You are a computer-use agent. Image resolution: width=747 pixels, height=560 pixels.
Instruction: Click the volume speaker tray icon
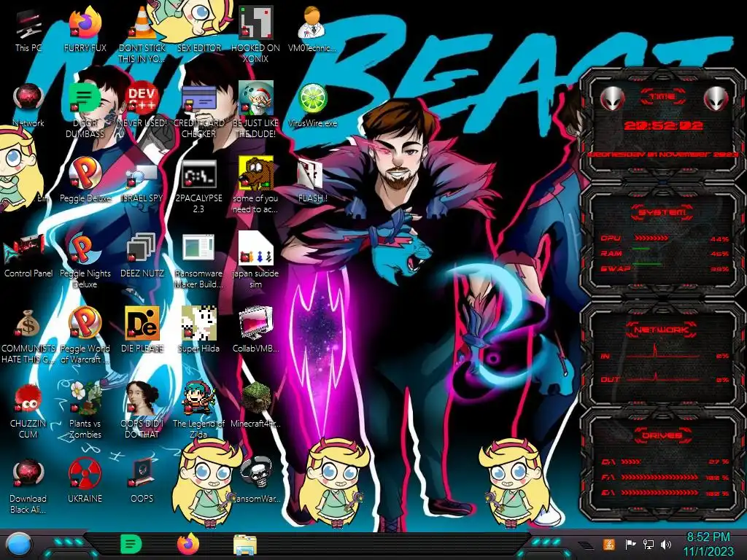click(666, 544)
